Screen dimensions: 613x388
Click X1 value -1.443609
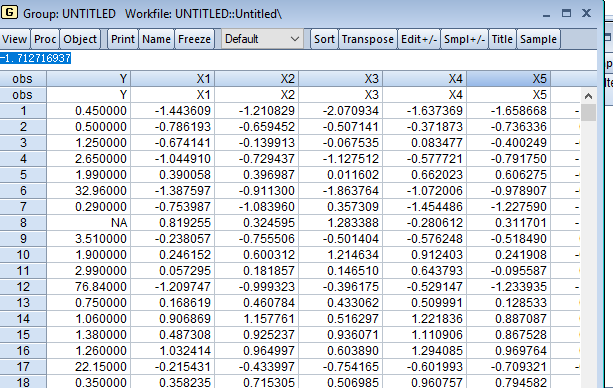pos(172,111)
